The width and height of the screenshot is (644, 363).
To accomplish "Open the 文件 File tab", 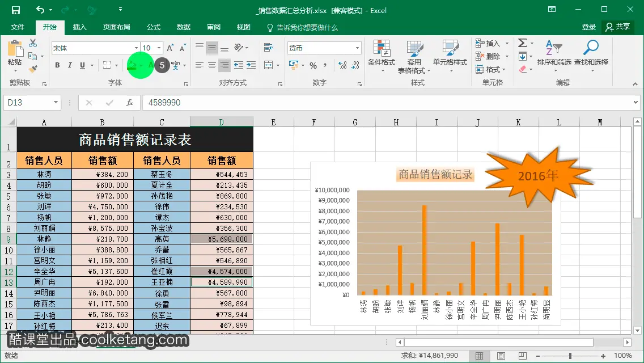I will coord(17,27).
